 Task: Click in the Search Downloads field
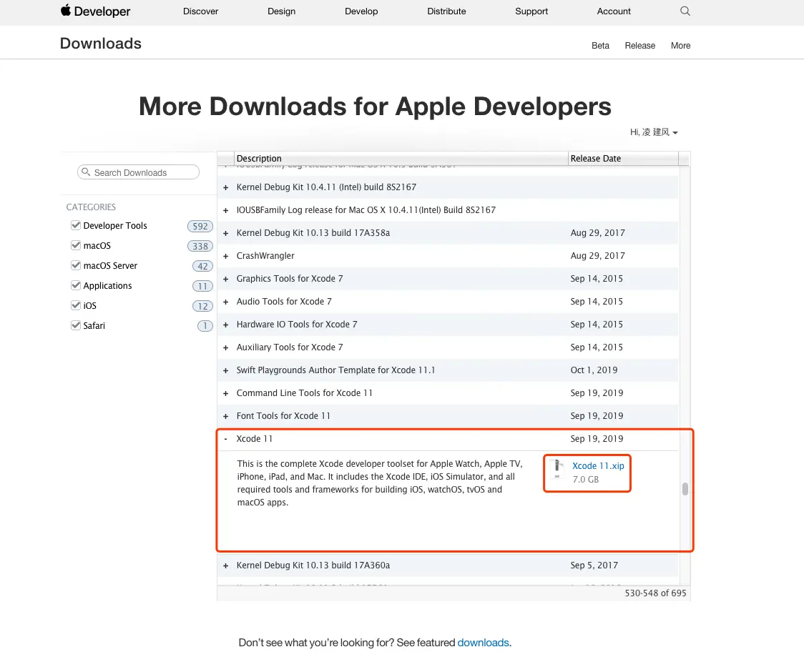point(139,172)
